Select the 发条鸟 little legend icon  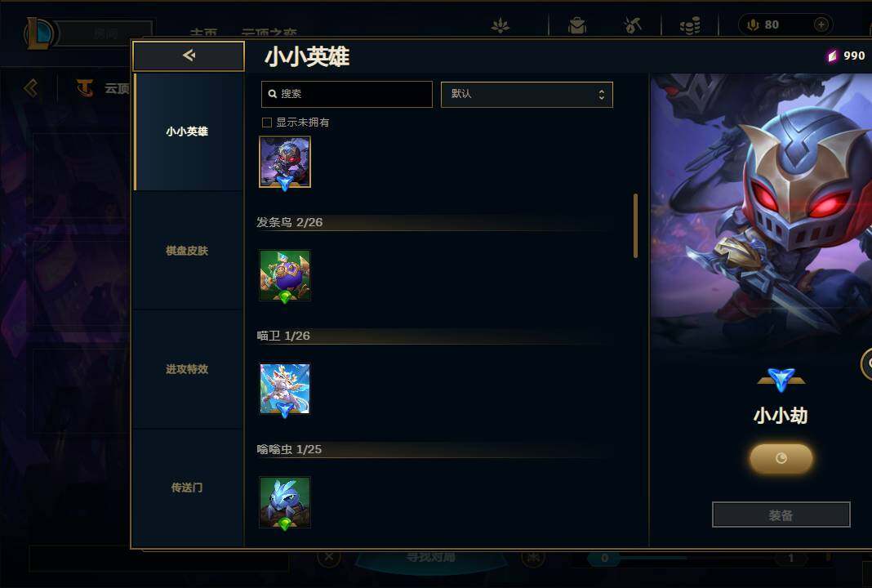tap(285, 275)
